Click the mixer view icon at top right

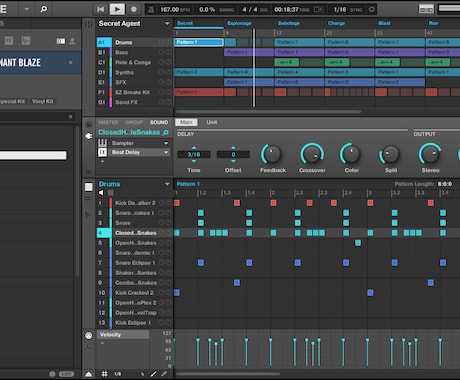point(426,9)
